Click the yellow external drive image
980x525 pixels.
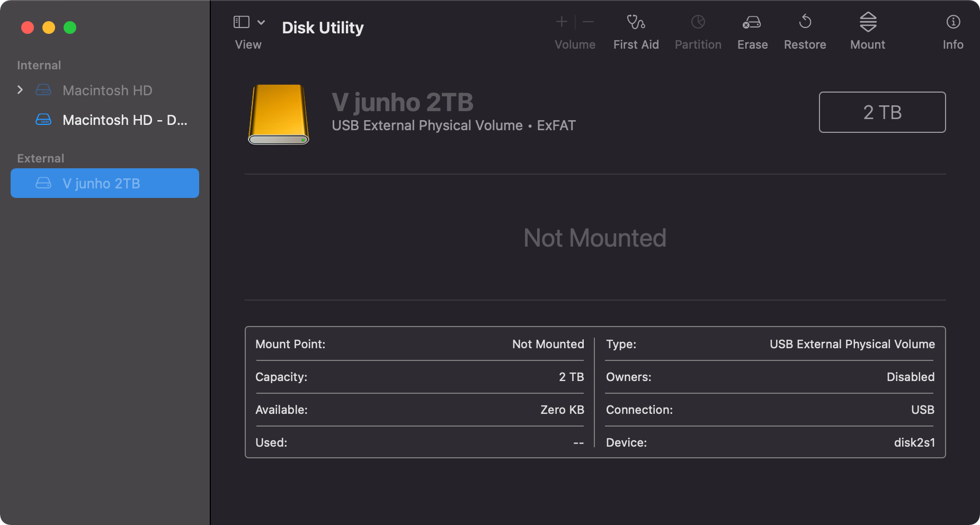pos(279,114)
